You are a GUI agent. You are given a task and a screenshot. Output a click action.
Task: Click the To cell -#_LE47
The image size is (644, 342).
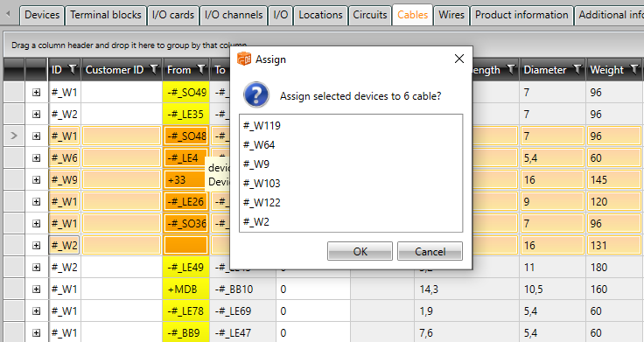[x=242, y=333]
